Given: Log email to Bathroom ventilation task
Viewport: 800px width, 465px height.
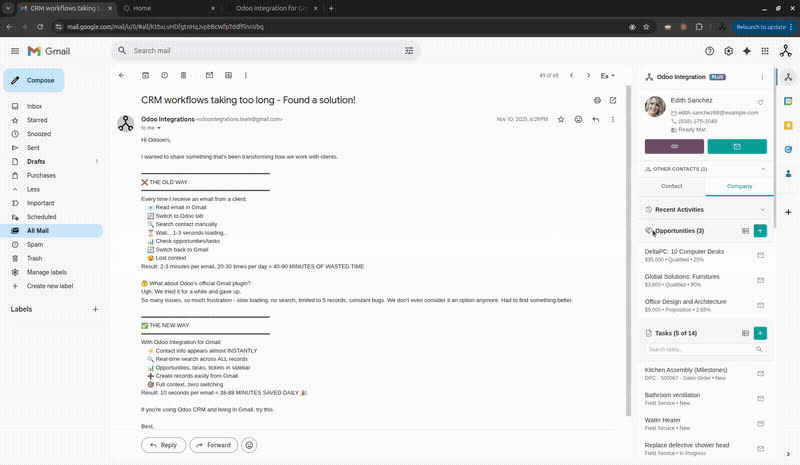Looking at the screenshot, I should click(x=760, y=399).
